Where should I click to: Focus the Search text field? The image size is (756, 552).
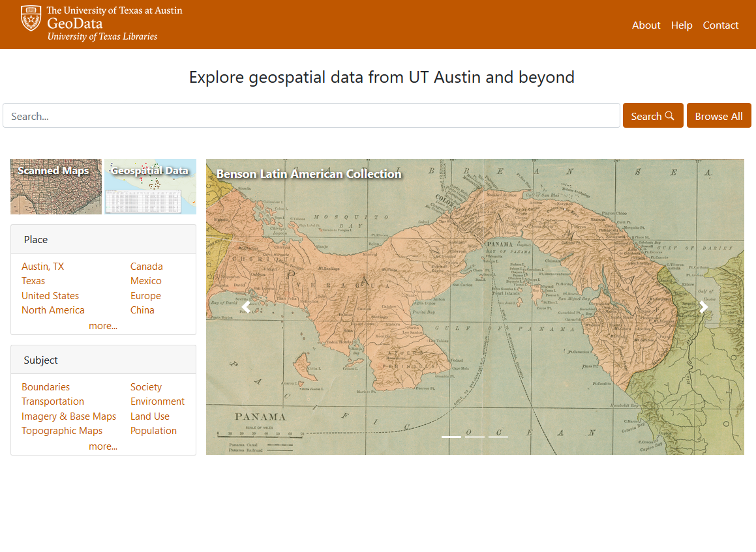coord(311,116)
